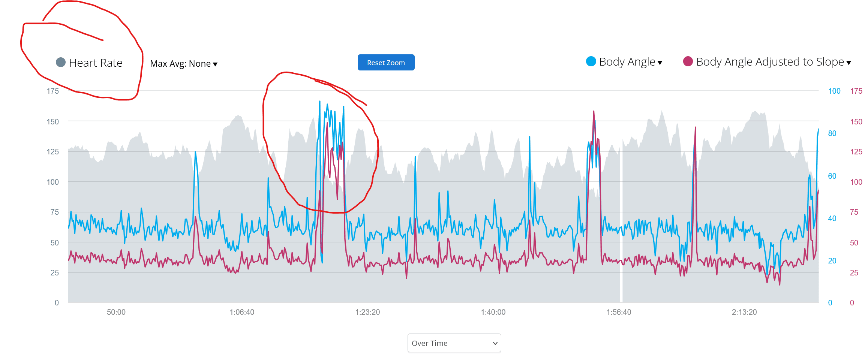The image size is (868, 356).
Task: Expand the Adjusted to Slope dropdown arrow
Action: pos(849,63)
